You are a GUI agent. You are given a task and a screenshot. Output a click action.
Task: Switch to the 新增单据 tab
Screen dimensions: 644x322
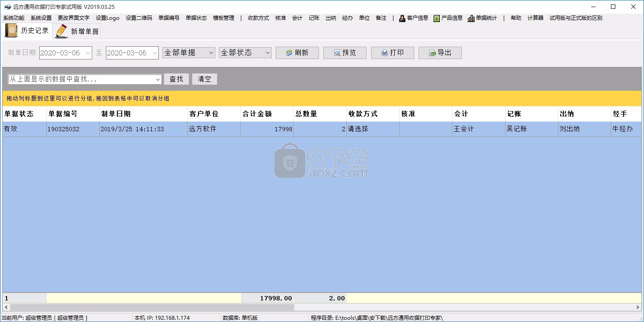[77, 31]
